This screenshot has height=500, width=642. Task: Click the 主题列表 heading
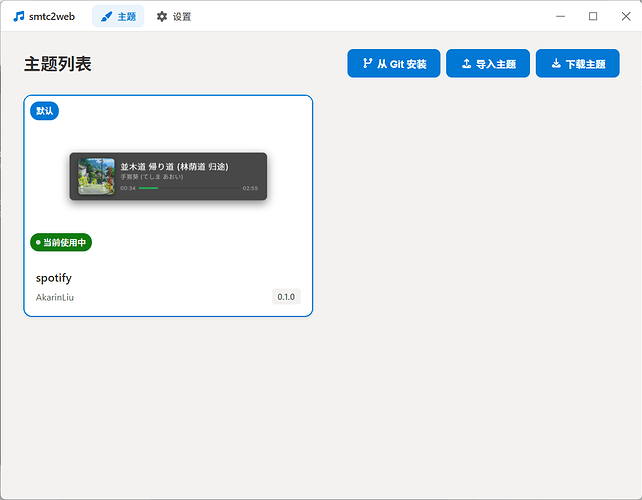point(58,64)
